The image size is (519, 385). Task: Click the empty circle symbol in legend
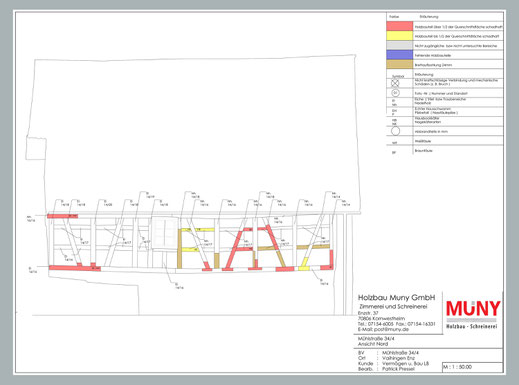click(x=395, y=131)
